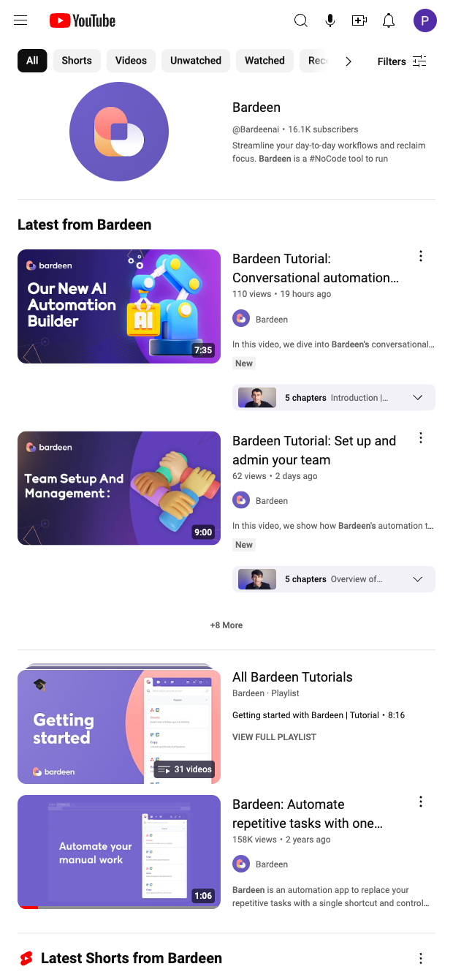Select the Unwatched filter chip

tap(196, 61)
